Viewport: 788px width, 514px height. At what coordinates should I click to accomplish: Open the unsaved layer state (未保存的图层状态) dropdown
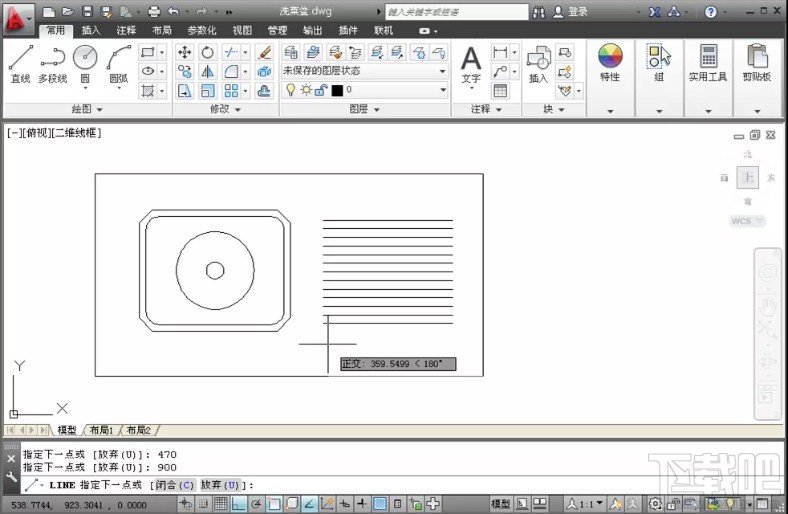click(364, 71)
